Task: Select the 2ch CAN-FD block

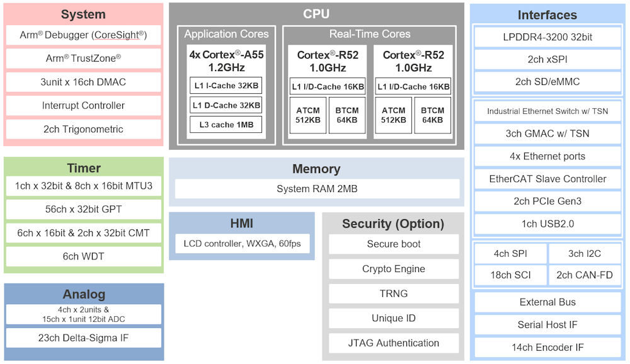Action: (584, 275)
